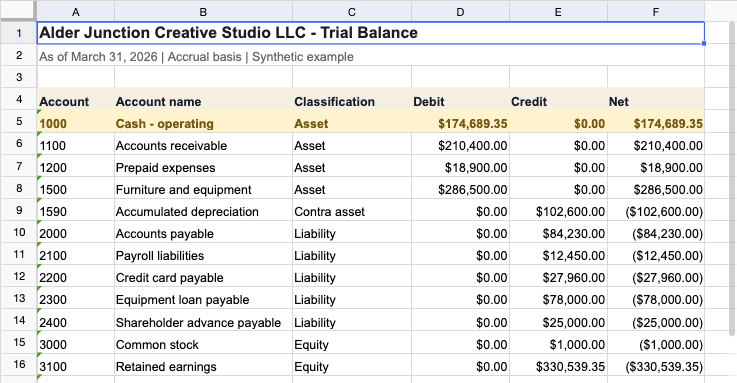Image resolution: width=737 pixels, height=383 pixels.
Task: Select row 9 header
Action: pyautogui.click(x=19, y=210)
